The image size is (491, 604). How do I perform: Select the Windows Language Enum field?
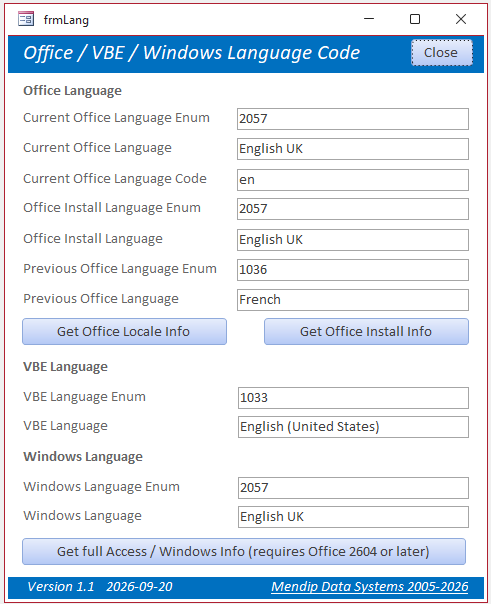coord(353,488)
